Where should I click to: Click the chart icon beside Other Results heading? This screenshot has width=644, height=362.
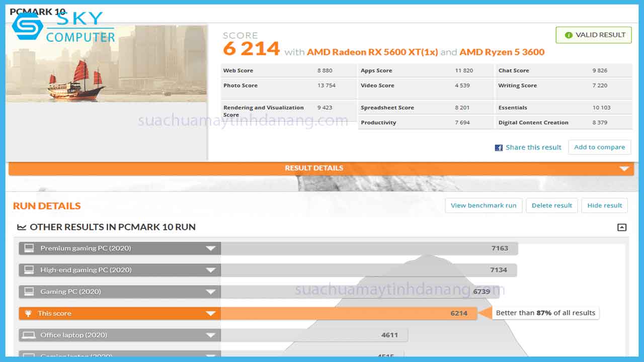[22, 227]
